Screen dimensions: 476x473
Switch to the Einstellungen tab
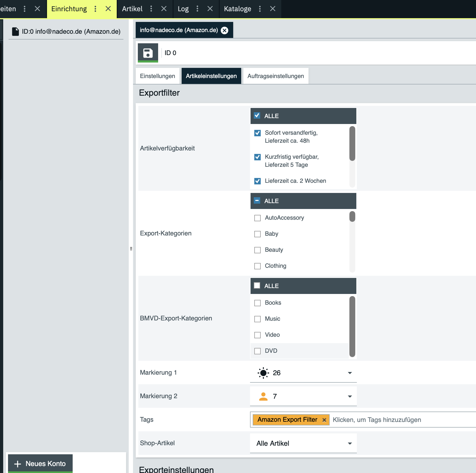[157, 76]
